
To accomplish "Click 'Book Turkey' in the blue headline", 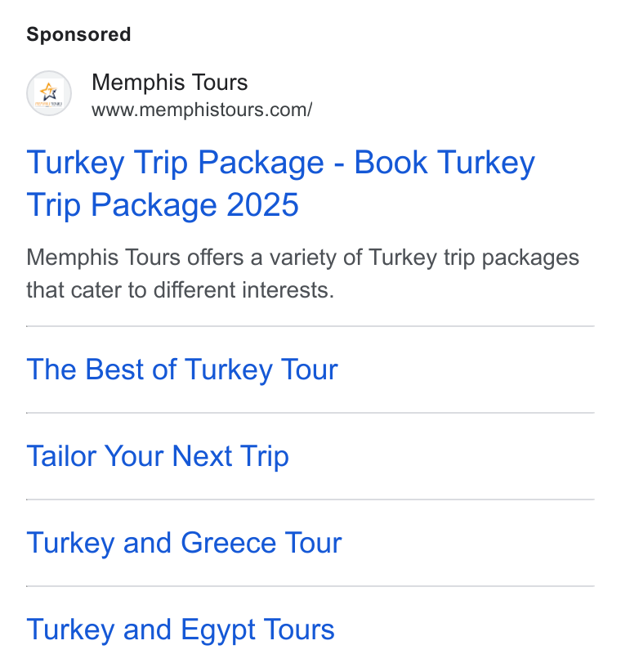I will (445, 163).
